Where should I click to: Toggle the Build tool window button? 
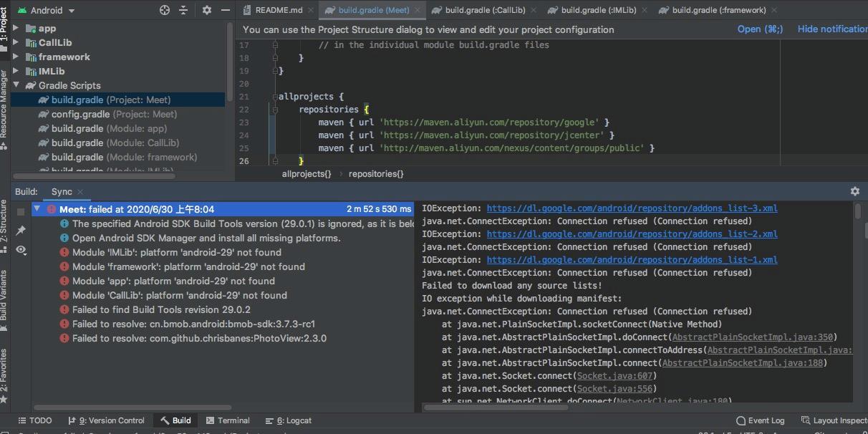pos(175,420)
